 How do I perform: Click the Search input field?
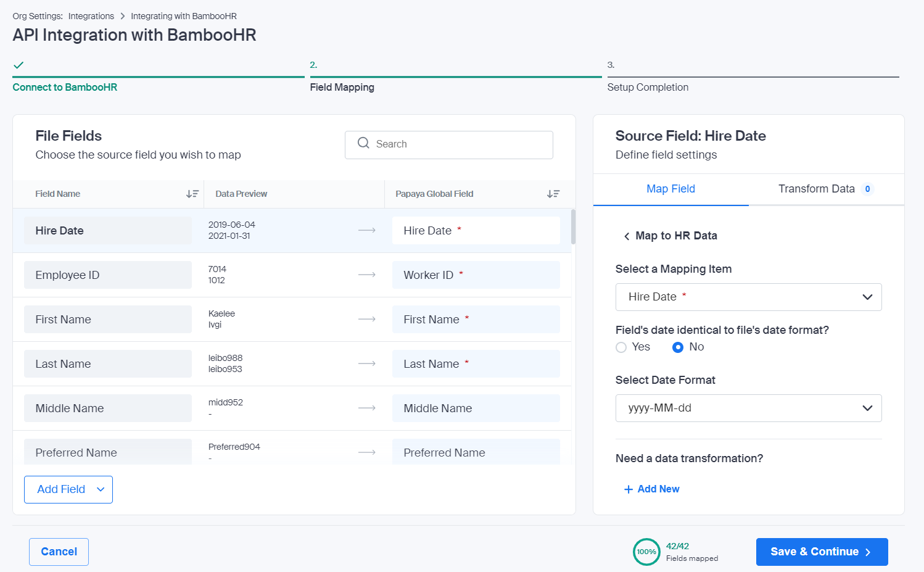click(448, 145)
